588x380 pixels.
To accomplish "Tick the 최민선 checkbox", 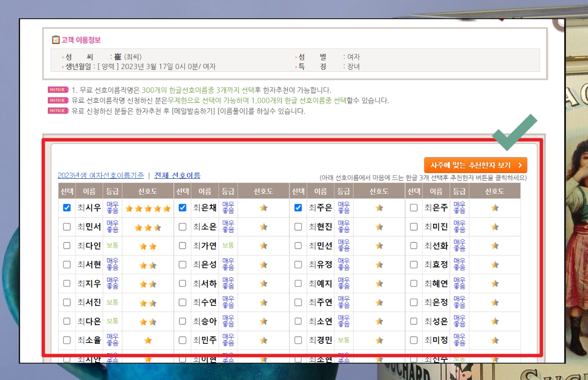I will point(298,245).
